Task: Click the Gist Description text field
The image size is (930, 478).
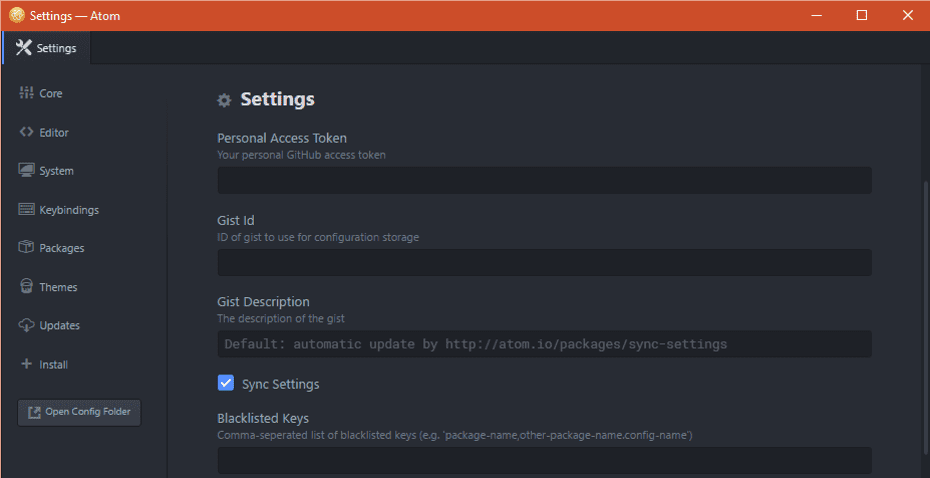Action: click(x=544, y=344)
